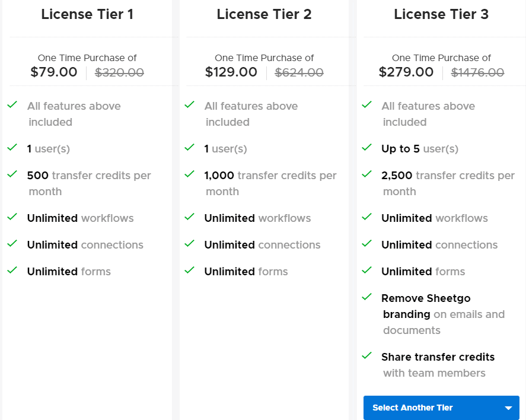This screenshot has width=526, height=420.
Task: Select the License Tier 2 heading
Action: point(264,14)
